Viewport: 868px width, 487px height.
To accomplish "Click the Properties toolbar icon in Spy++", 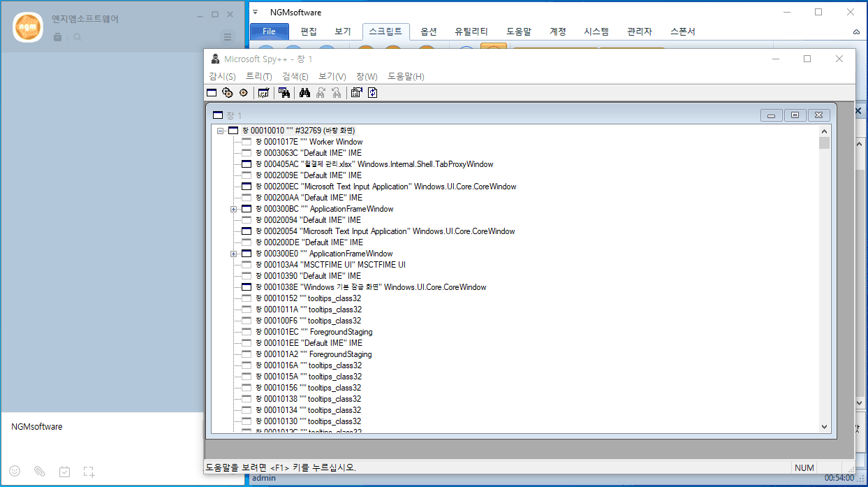I will 356,92.
